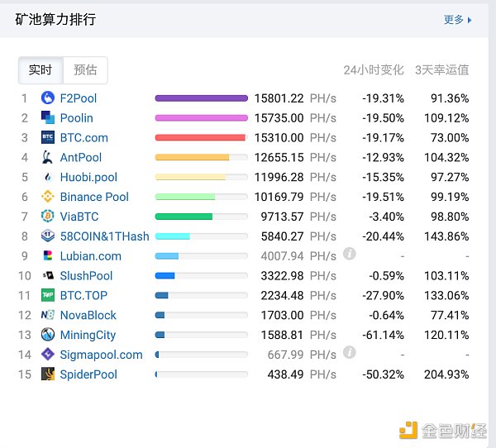Image resolution: width=496 pixels, height=448 pixels.
Task: Expand the 更多 link arrow
Action: [470, 20]
